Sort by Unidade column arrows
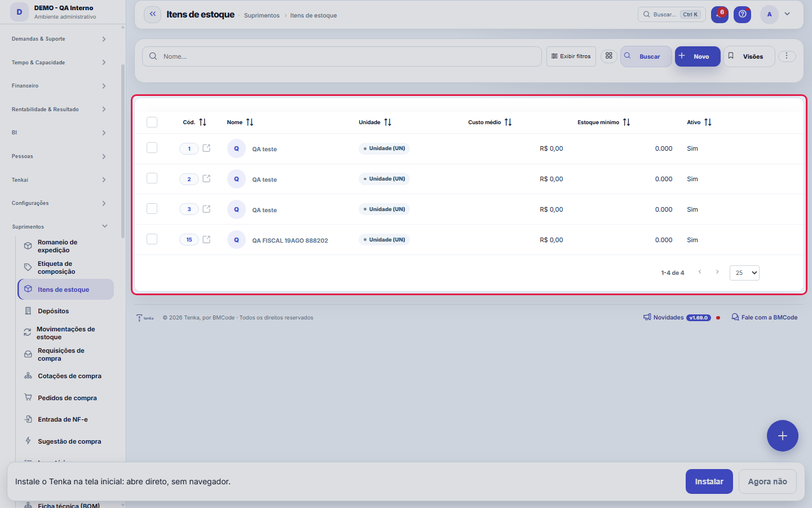Screen dimensions: 812x508 click(388, 122)
